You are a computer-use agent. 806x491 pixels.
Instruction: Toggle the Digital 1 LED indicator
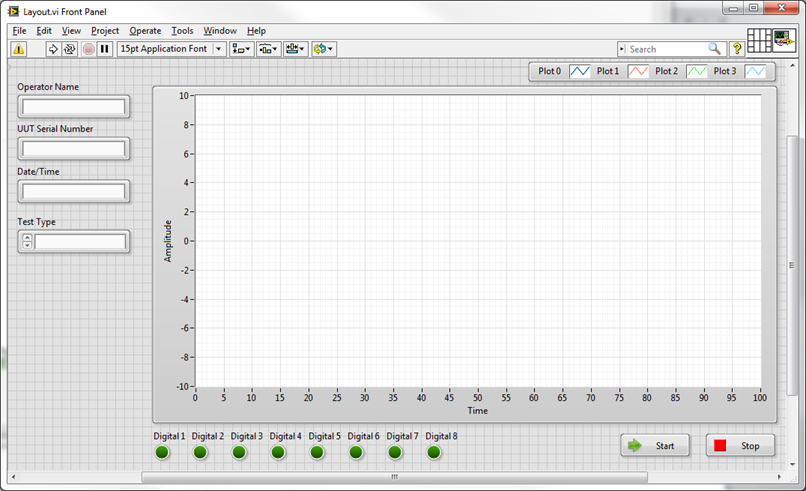coord(162,452)
